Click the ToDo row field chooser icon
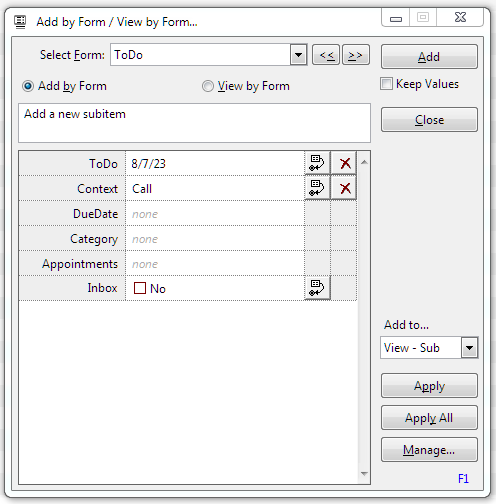 (x=317, y=163)
